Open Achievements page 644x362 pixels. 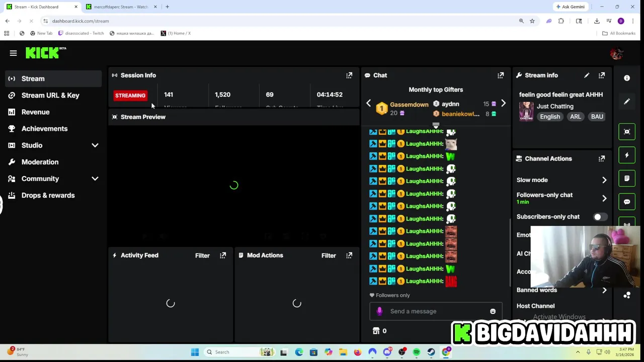pos(53,129)
